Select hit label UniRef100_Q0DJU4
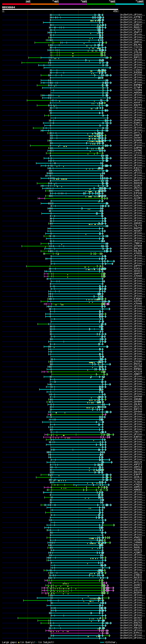The height and width of the screenshot is (644, 146). point(131,590)
